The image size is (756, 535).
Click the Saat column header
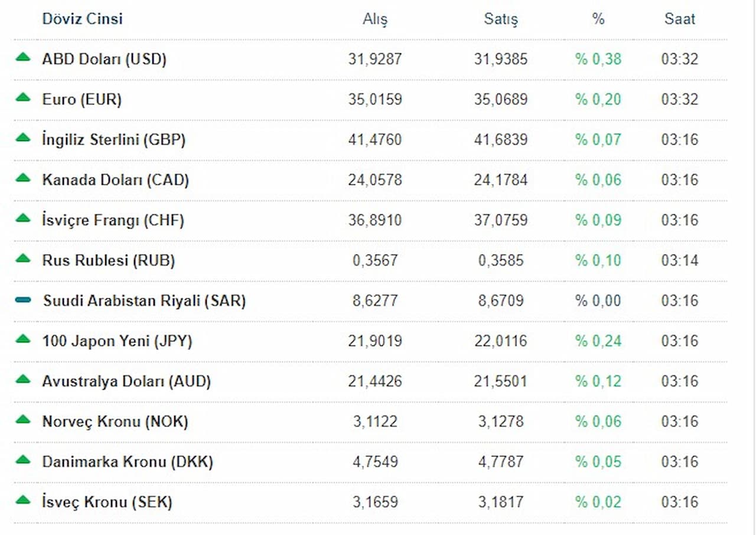[679, 19]
